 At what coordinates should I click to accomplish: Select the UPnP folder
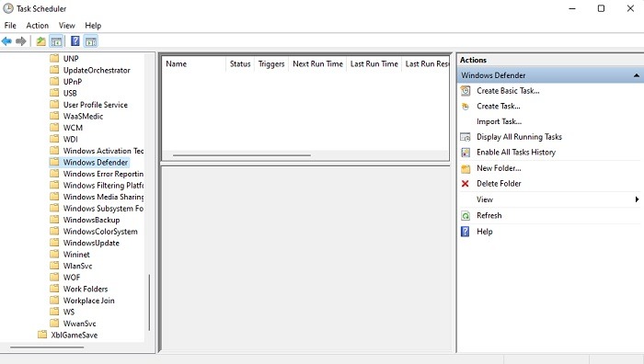tap(73, 82)
